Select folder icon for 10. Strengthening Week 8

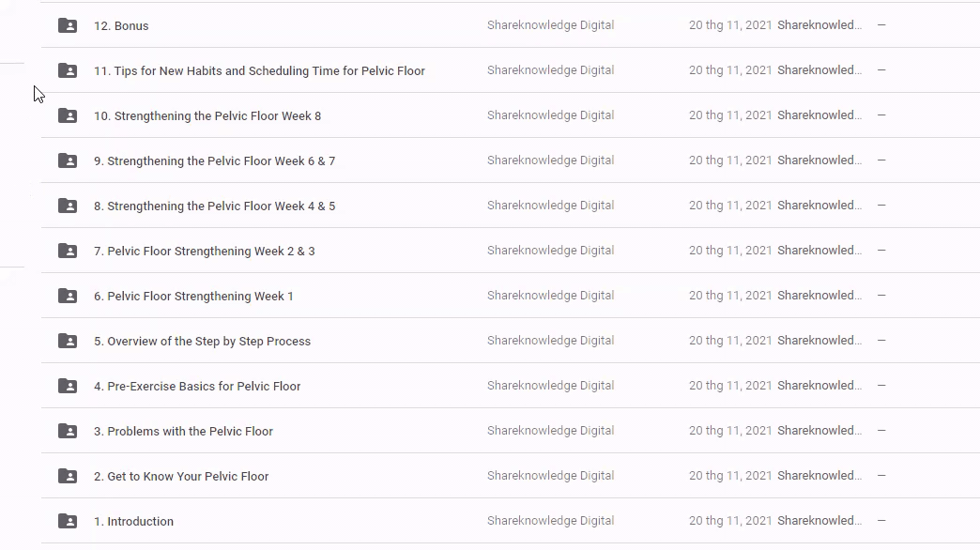pyautogui.click(x=68, y=115)
